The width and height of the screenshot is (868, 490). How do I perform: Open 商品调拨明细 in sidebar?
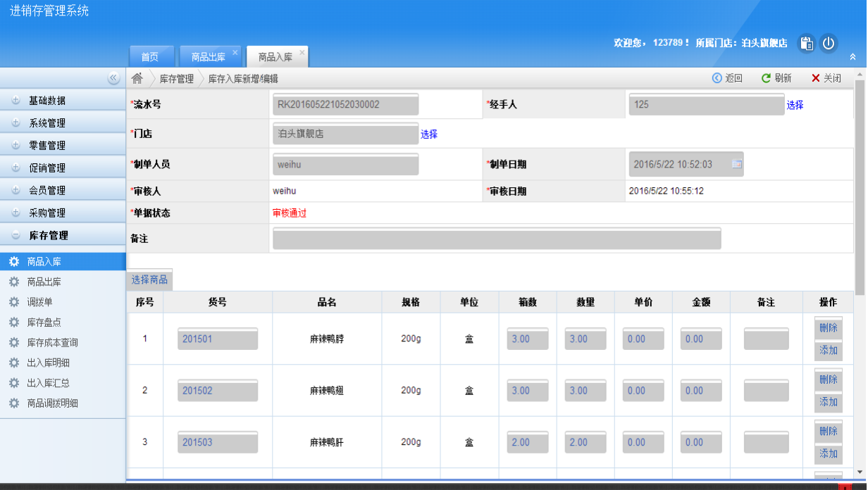(52, 403)
